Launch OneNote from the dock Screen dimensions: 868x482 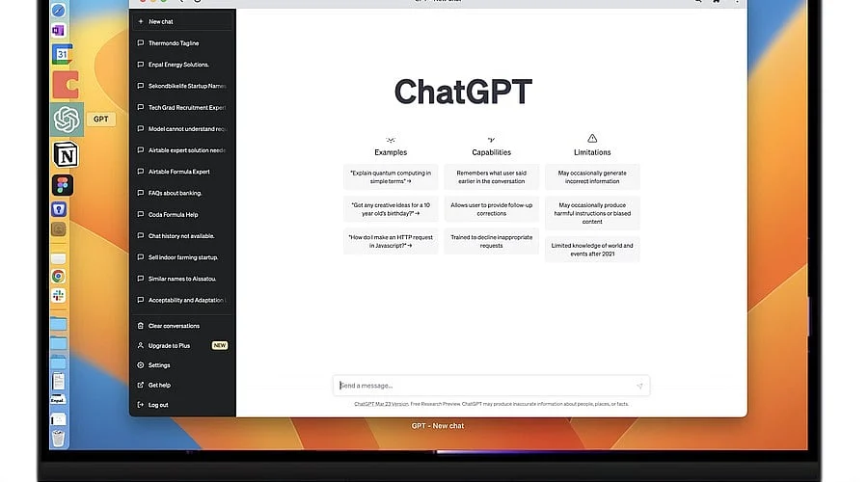point(59,31)
